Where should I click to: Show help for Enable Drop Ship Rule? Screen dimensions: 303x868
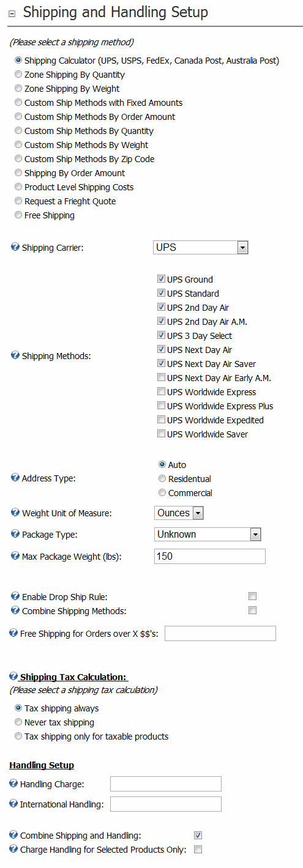pos(15,596)
